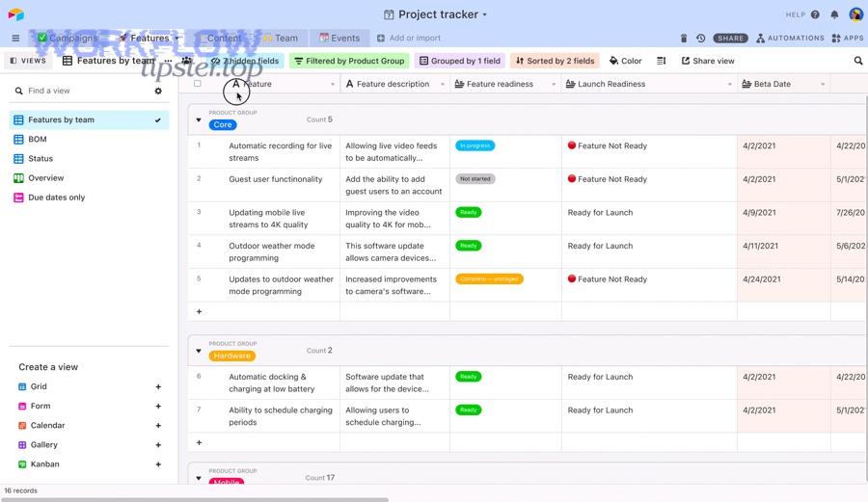Open the hamburger menu of tables
This screenshot has height=502, width=868.
15,39
